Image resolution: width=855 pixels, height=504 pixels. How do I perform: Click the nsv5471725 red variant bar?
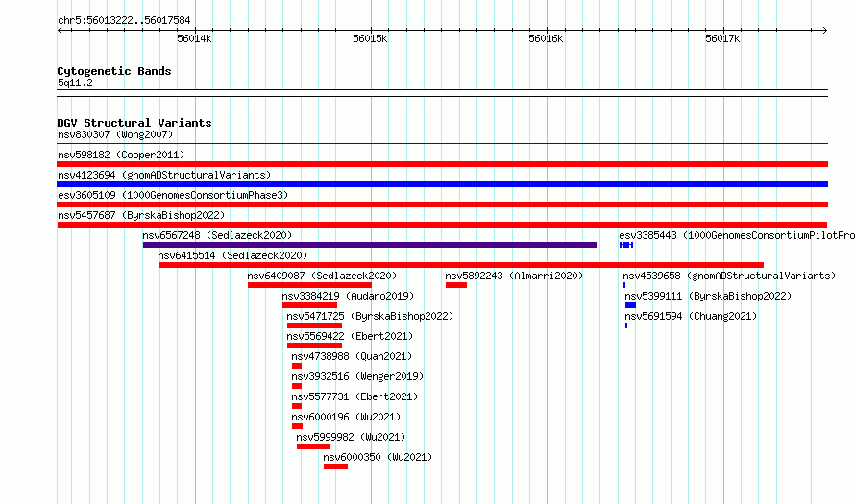point(315,325)
